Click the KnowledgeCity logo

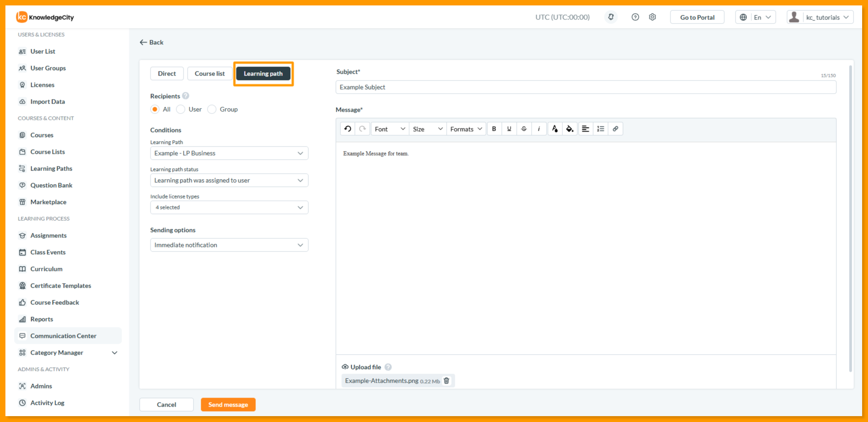pyautogui.click(x=45, y=17)
